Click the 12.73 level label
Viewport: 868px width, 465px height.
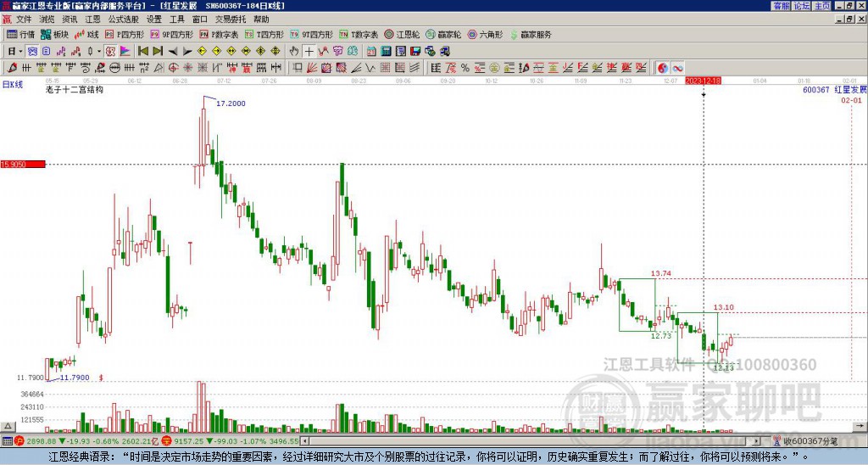pyautogui.click(x=661, y=336)
